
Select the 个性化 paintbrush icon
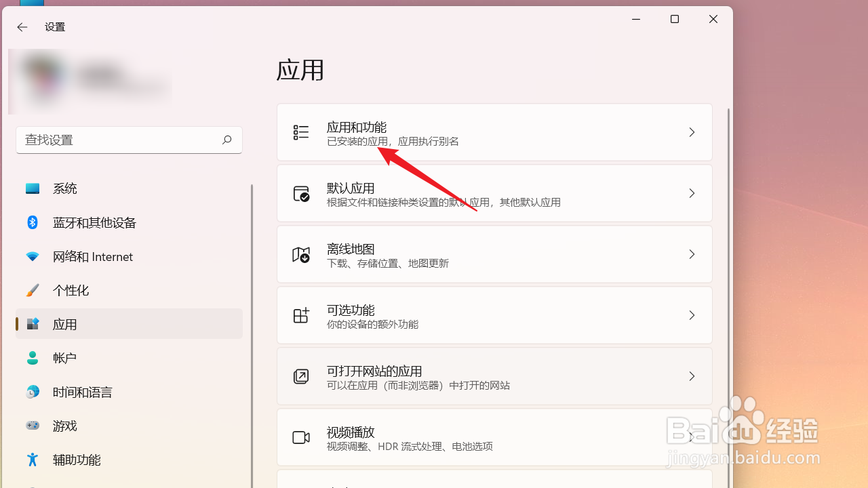tap(33, 290)
